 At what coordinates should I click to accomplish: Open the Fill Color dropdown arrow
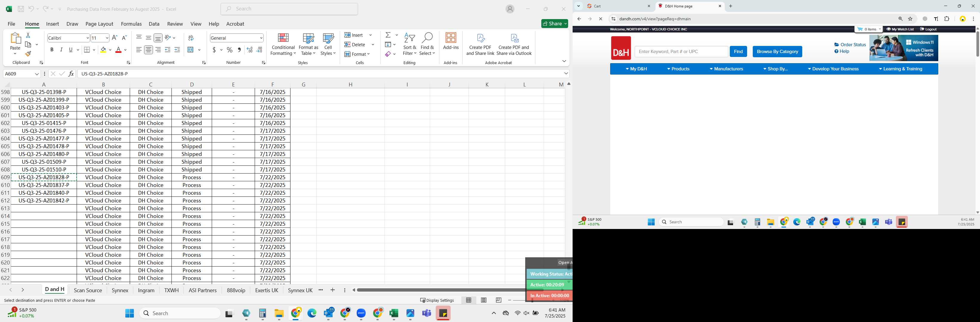coord(110,50)
